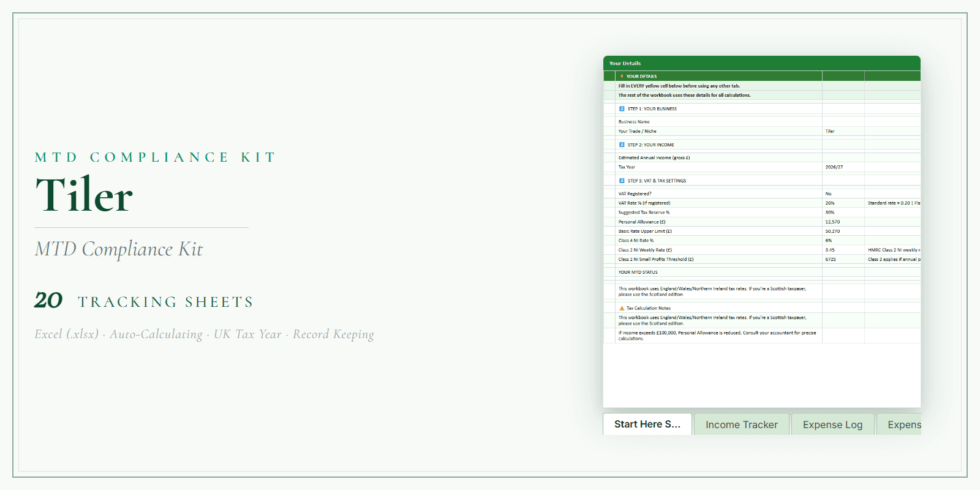Select the Class 2 NI Weekly Rate 3.45
The width and height of the screenshot is (980, 490).
(x=843, y=250)
